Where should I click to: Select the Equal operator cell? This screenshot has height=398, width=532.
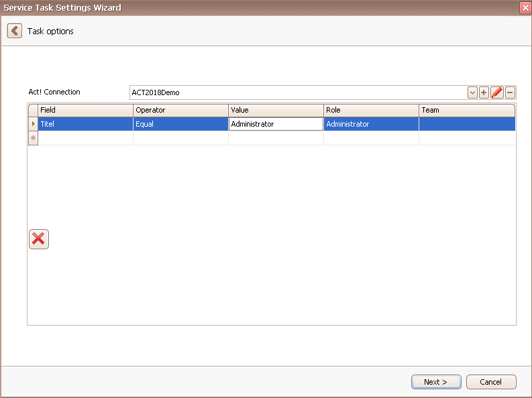[181, 124]
